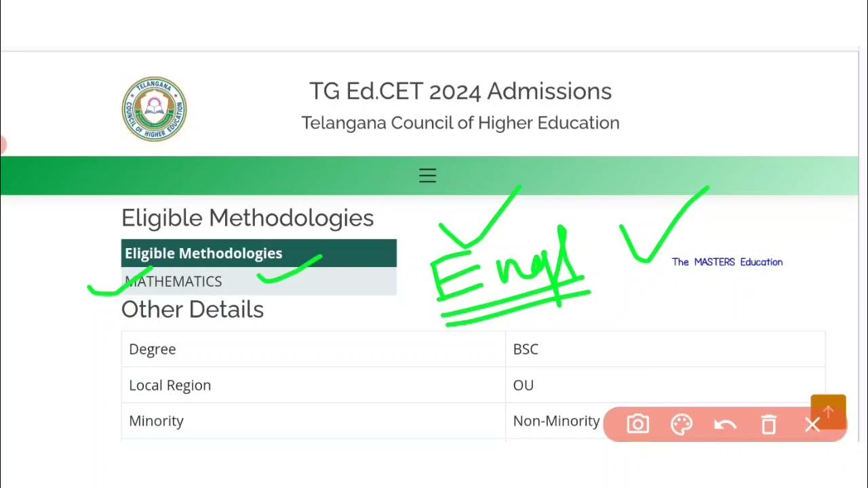Click the Telangana Council logo
This screenshot has width=868, height=488.
[154, 108]
